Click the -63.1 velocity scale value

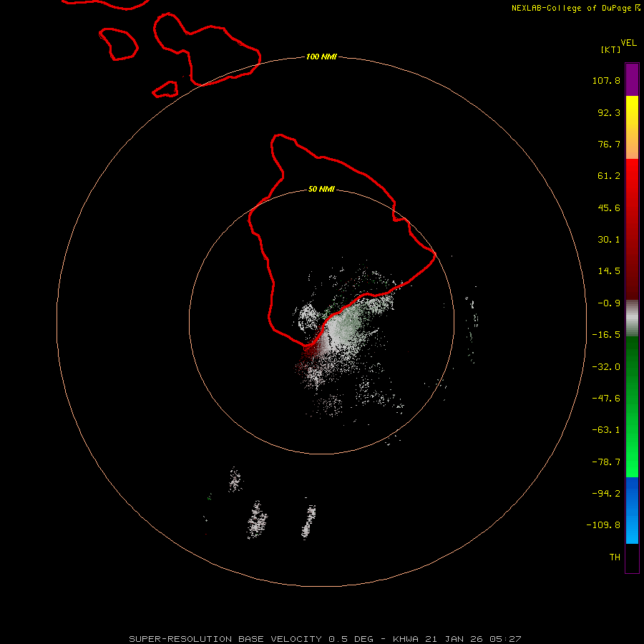pyautogui.click(x=606, y=430)
